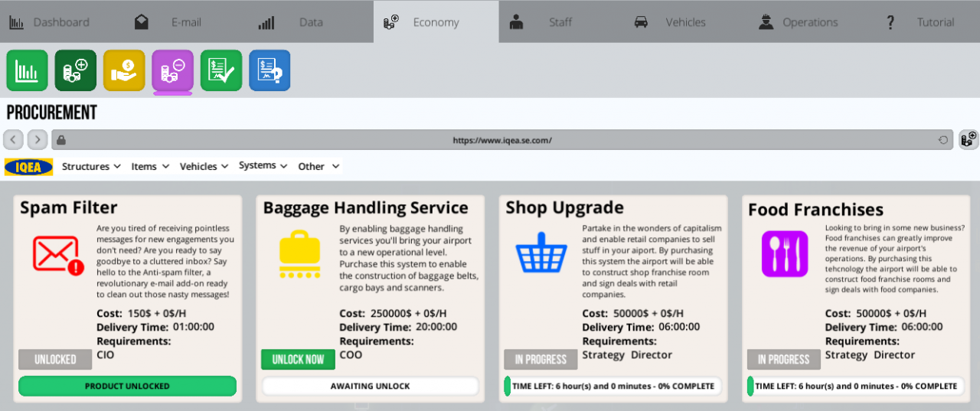Viewport: 980px width, 411px height.
Task: Open the green signed contracts checkmark icon
Action: pos(221,70)
